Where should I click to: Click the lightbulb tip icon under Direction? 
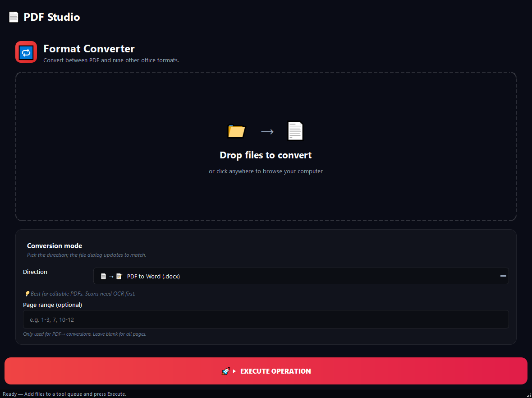point(27,294)
